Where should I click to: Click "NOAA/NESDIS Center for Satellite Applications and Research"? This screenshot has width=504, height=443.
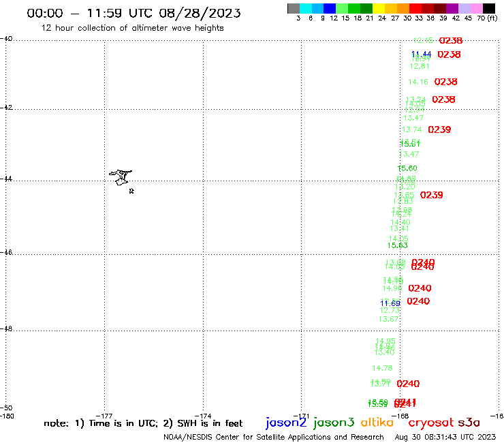pyautogui.click(x=274, y=437)
